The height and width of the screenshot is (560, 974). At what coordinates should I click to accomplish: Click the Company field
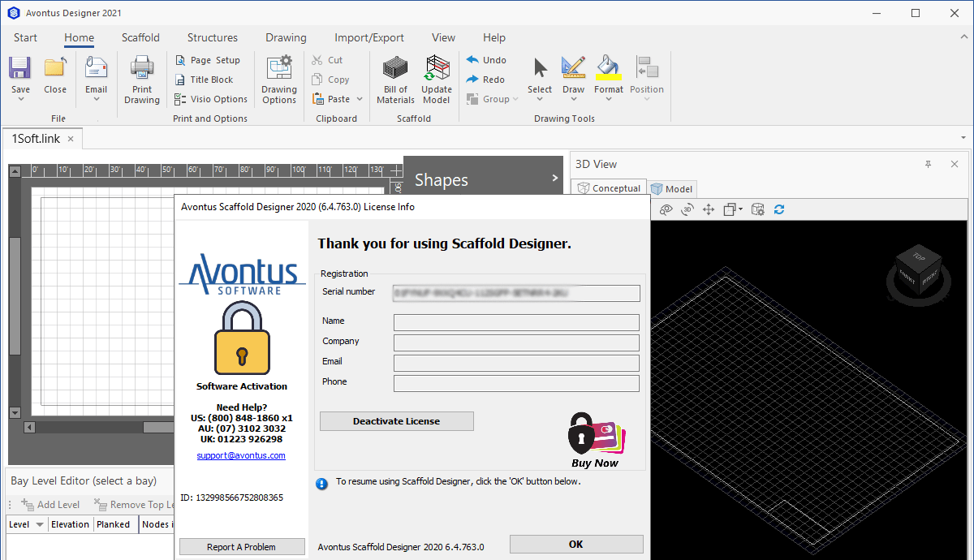click(516, 342)
